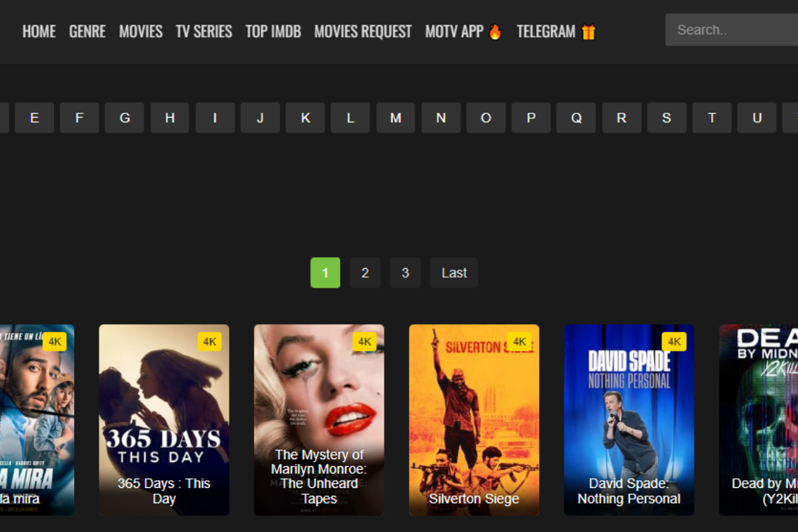Filter titles by letter K
Image resolution: width=798 pixels, height=532 pixels.
click(305, 118)
